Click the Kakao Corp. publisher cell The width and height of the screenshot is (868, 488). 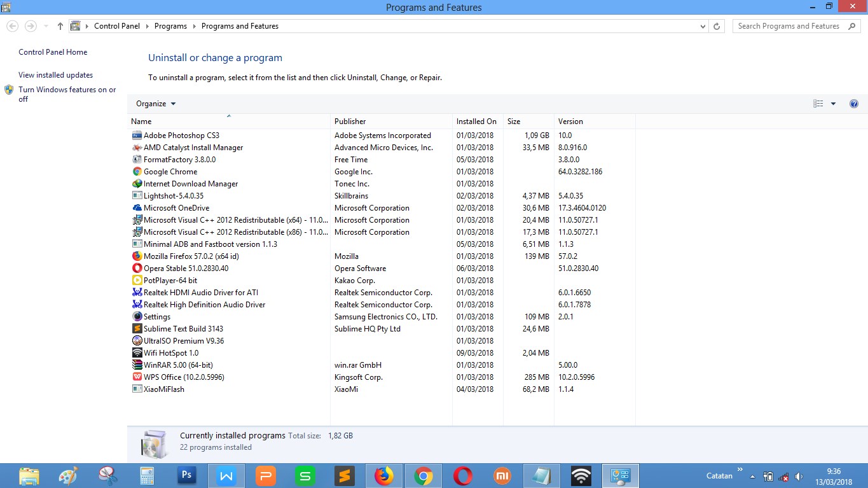(x=355, y=281)
